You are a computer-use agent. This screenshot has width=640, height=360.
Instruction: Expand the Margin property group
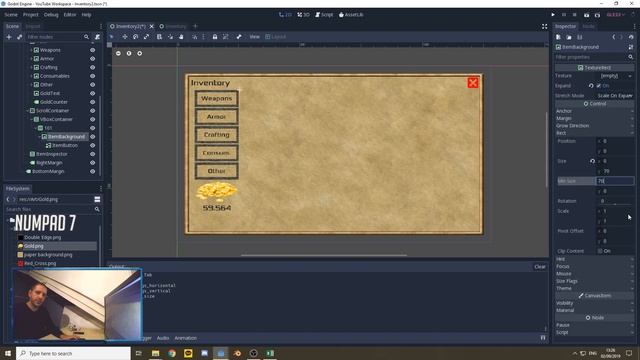coord(594,118)
